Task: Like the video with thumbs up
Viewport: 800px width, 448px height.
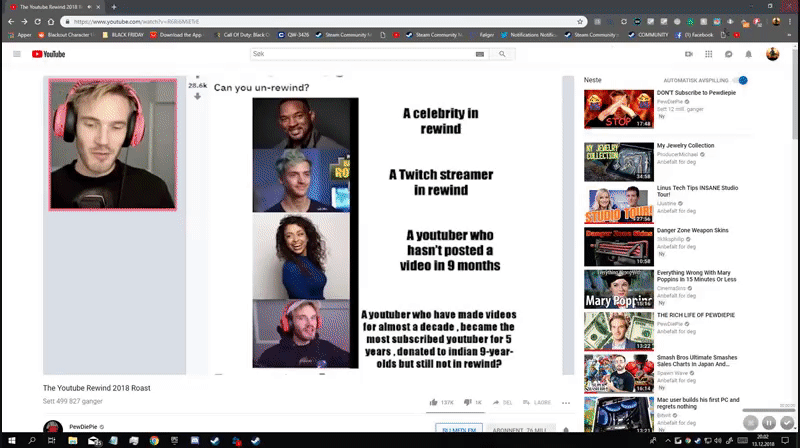Action: pyautogui.click(x=434, y=403)
